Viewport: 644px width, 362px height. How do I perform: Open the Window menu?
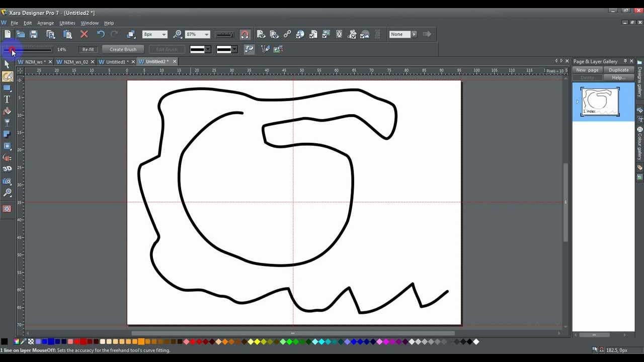90,23
